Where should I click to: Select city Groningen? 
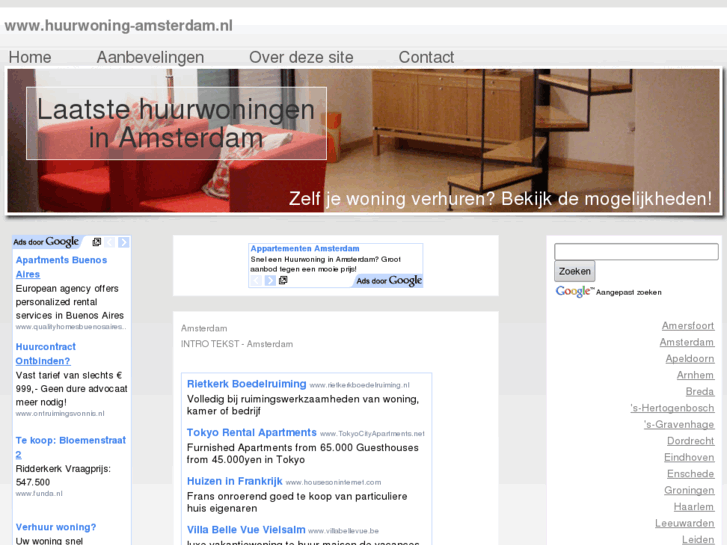click(x=689, y=490)
